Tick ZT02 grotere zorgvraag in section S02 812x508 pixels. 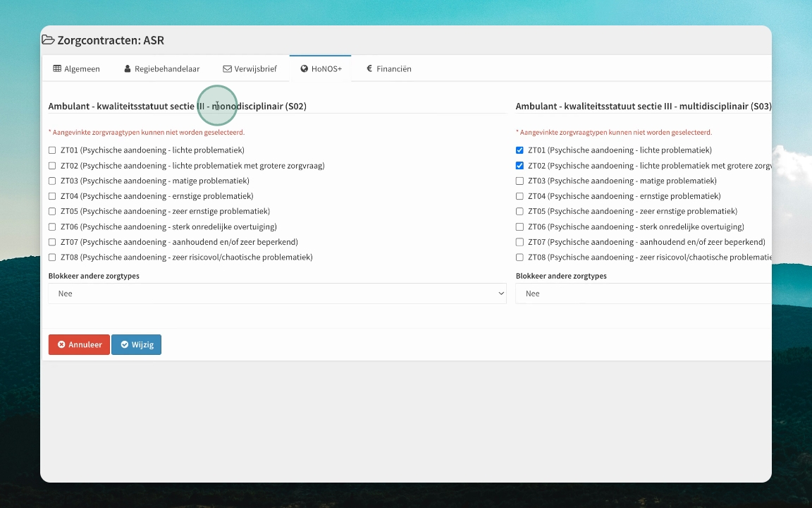coord(52,166)
